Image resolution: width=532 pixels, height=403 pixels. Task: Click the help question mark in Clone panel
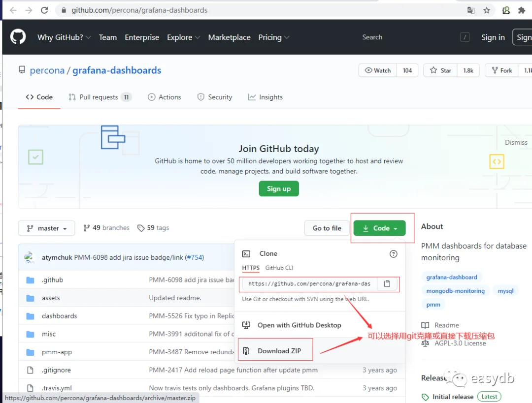pos(393,254)
